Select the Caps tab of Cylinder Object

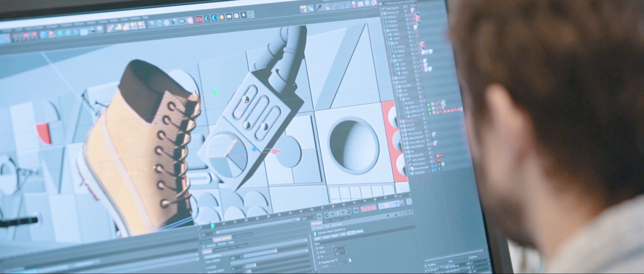tap(343, 234)
